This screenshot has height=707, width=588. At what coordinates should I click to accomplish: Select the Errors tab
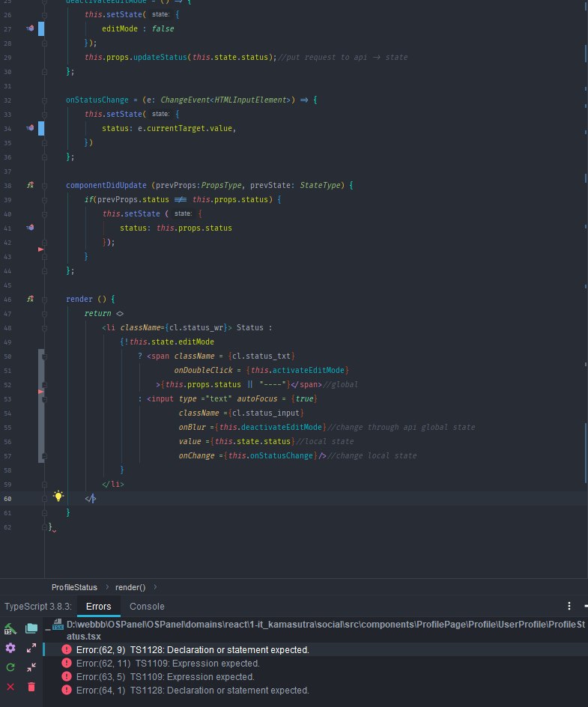coord(98,607)
